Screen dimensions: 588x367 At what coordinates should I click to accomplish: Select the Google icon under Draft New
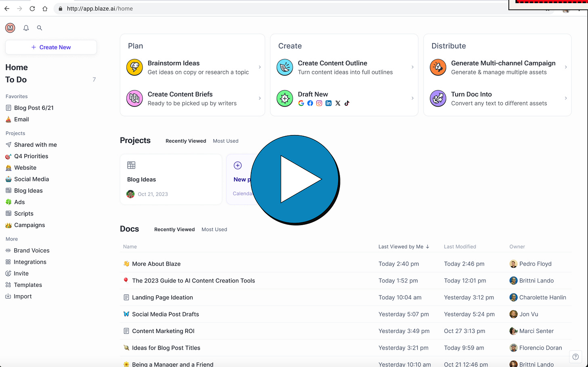[301, 103]
